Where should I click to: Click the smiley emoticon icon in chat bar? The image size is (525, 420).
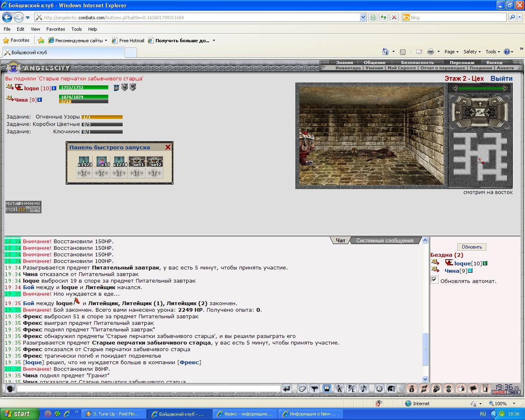click(379, 388)
